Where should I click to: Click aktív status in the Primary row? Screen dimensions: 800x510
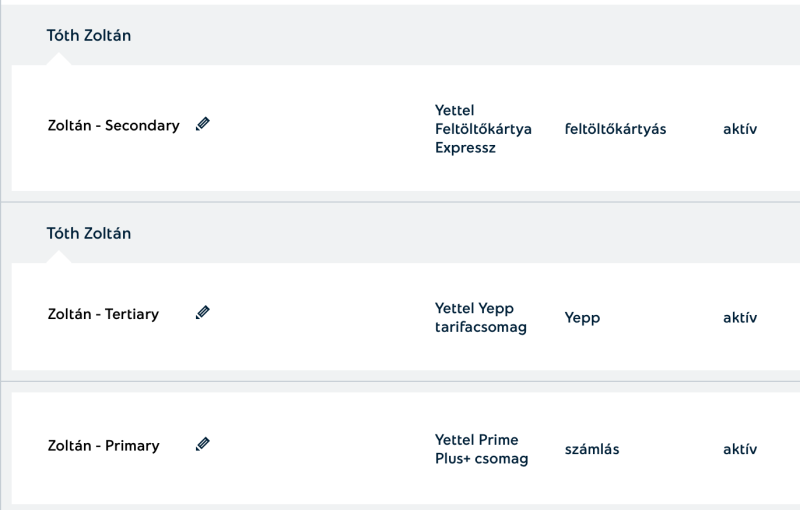point(740,449)
